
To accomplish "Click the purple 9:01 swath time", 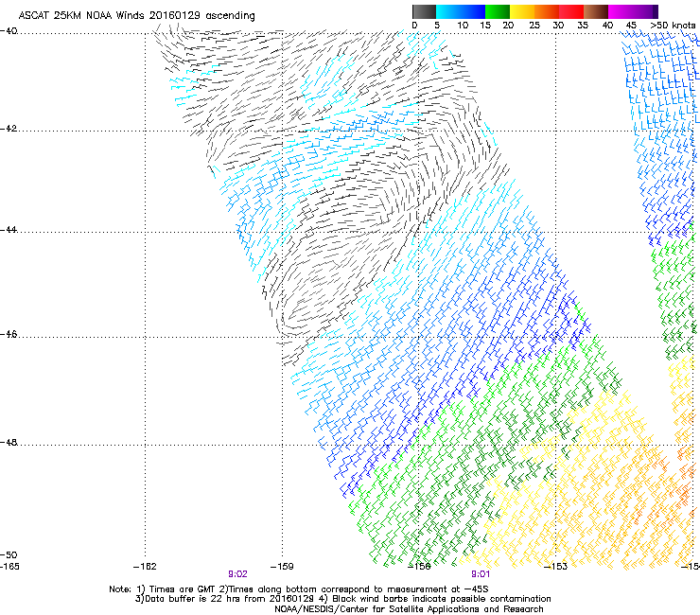I will (x=481, y=574).
